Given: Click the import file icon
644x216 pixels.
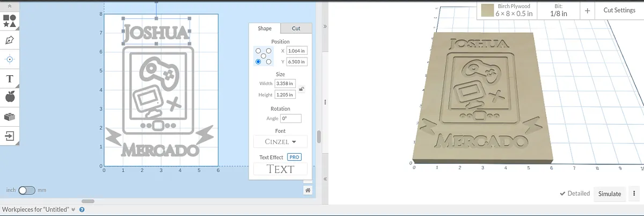Looking at the screenshot, I should point(9,136).
